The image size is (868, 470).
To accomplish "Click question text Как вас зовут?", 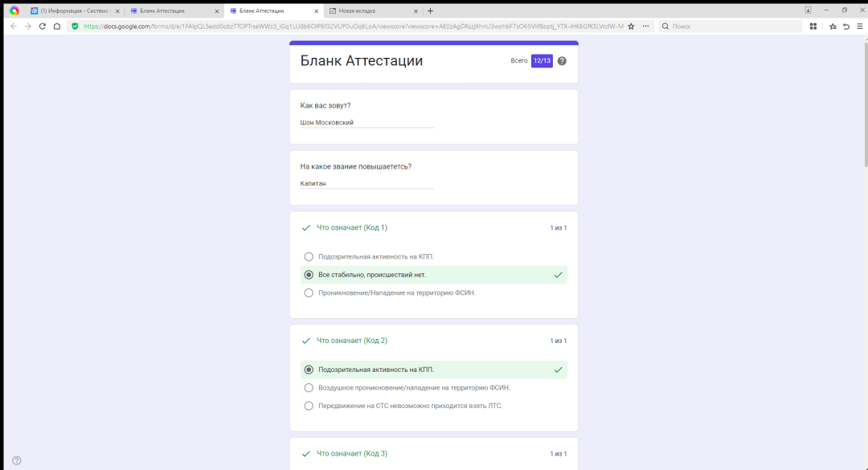I will [x=325, y=106].
